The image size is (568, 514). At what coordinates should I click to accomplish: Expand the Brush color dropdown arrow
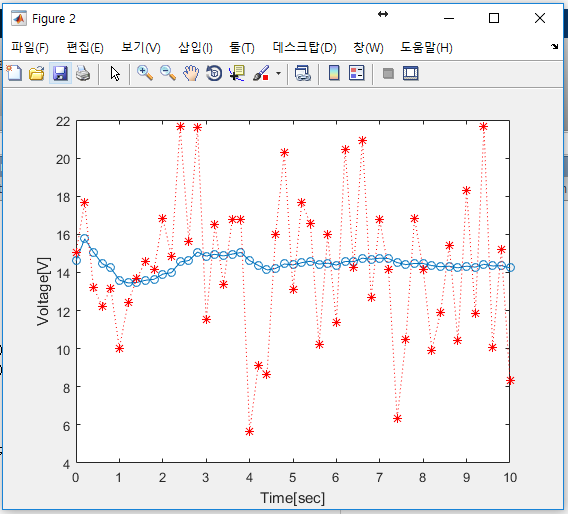pyautogui.click(x=278, y=74)
